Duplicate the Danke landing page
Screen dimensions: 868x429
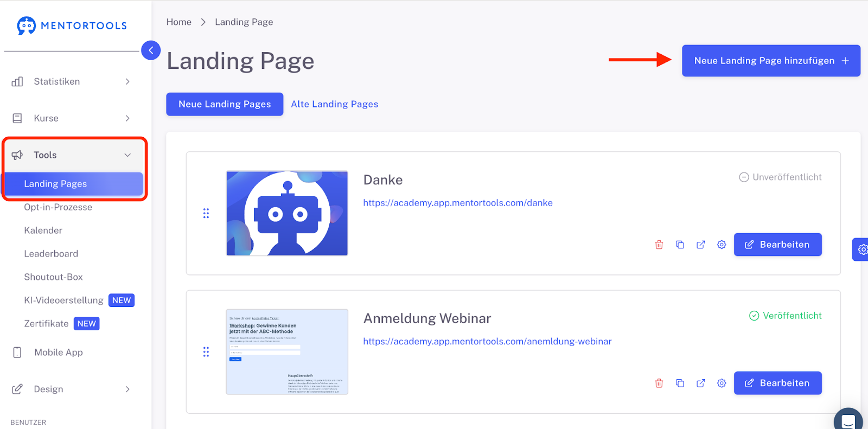(680, 245)
